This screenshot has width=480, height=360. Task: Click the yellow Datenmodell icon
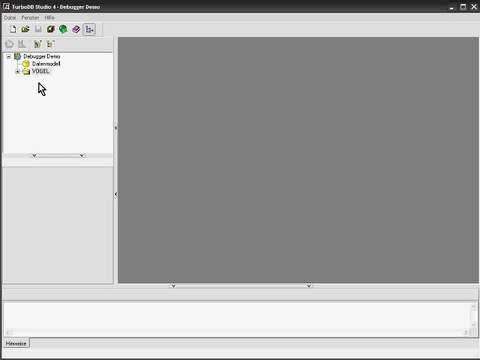coord(26,64)
